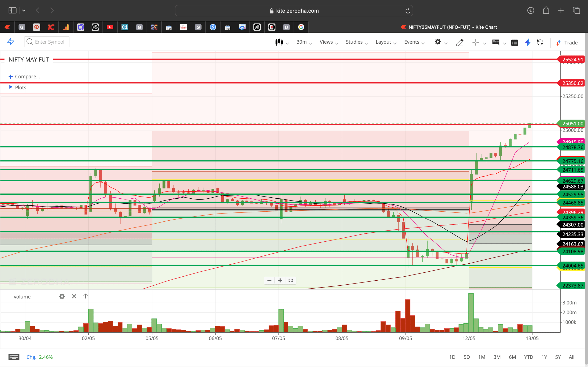This screenshot has height=367, width=588.
Task: Open volume study settings gear
Action: (62, 296)
